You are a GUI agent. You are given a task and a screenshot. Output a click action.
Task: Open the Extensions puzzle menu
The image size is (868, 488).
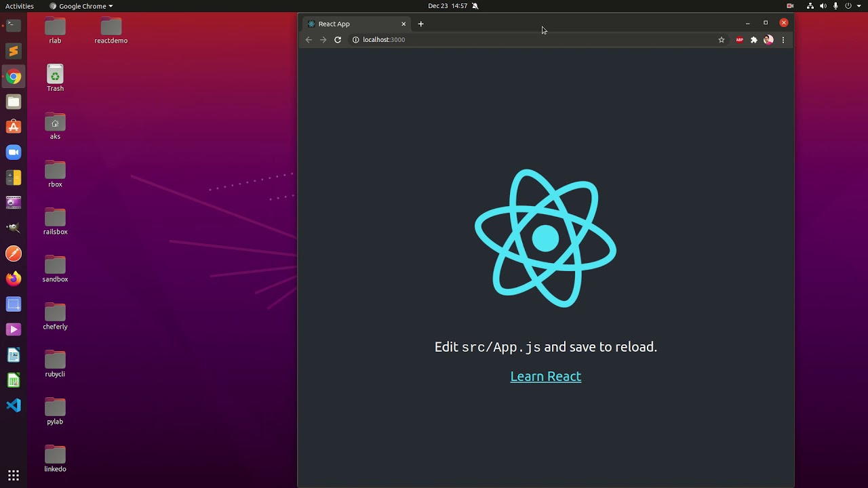coord(754,40)
